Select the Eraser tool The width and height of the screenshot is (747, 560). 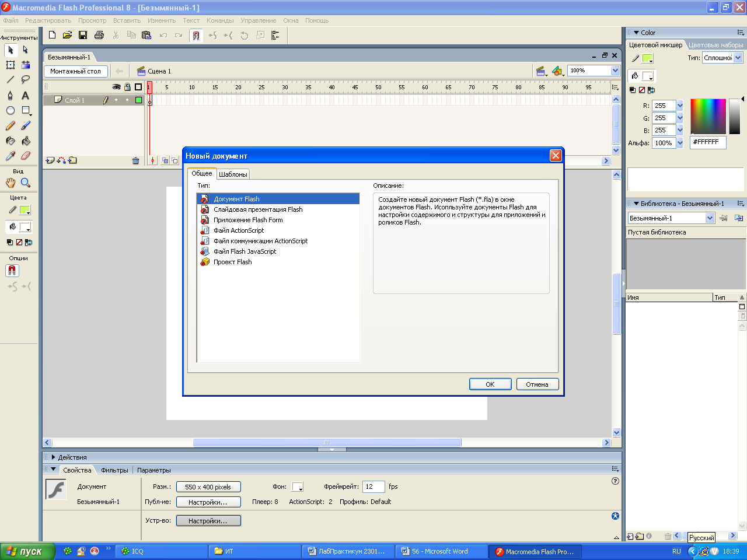[26, 156]
